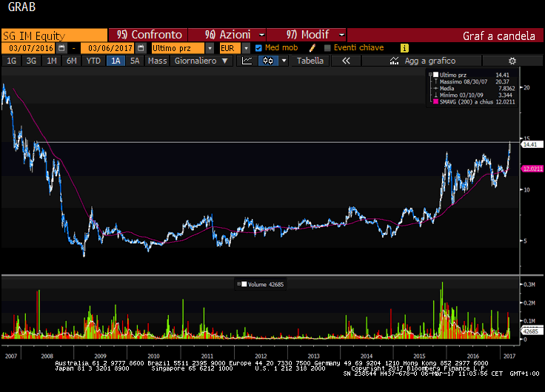The image size is (545, 392).
Task: Switch to the YTD range
Action: [x=93, y=61]
